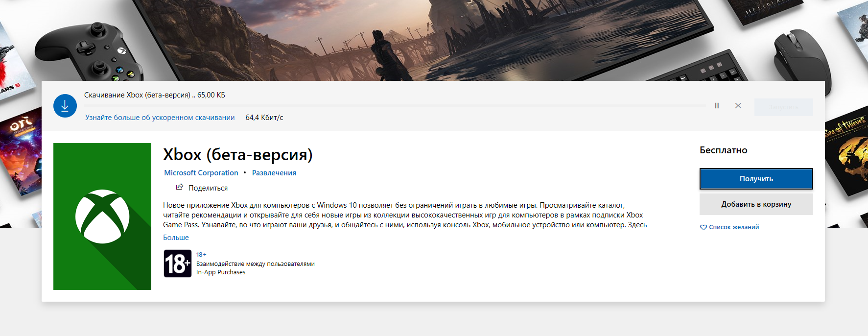868x336 pixels.
Task: Open the 18+ rating link
Action: [x=201, y=255]
